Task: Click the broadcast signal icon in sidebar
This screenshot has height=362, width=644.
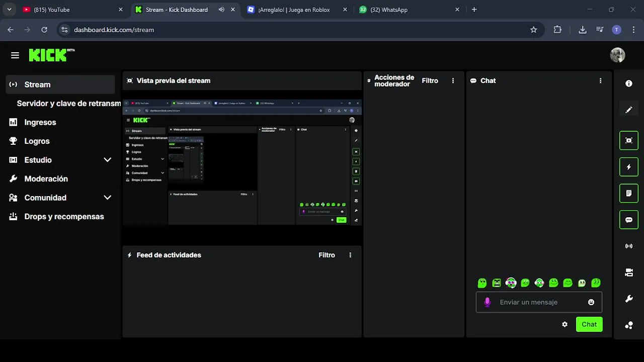Action: [629, 246]
